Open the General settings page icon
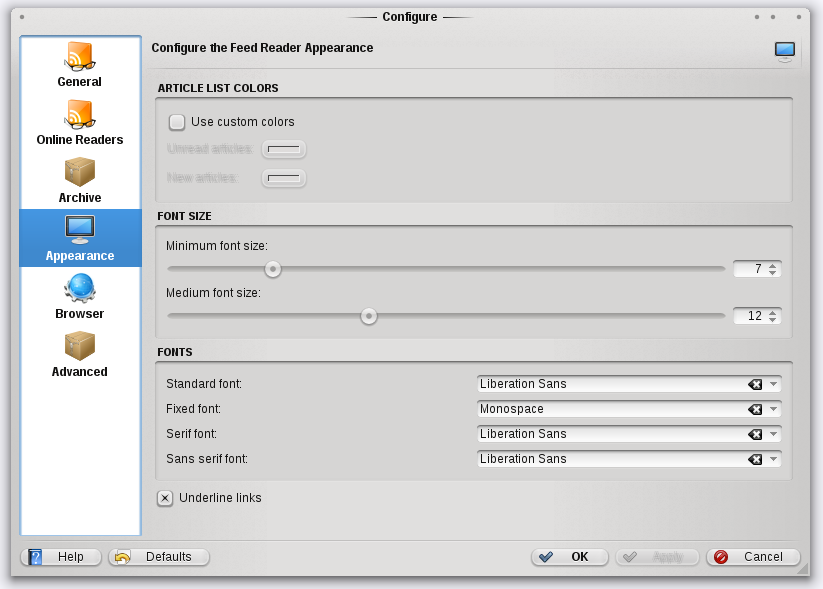The width and height of the screenshot is (823, 589). point(80,57)
